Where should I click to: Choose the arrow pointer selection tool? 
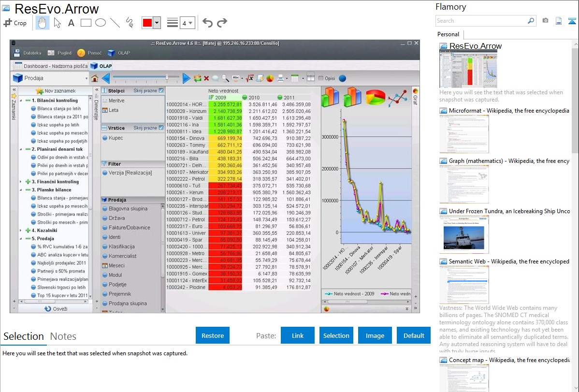tap(57, 23)
